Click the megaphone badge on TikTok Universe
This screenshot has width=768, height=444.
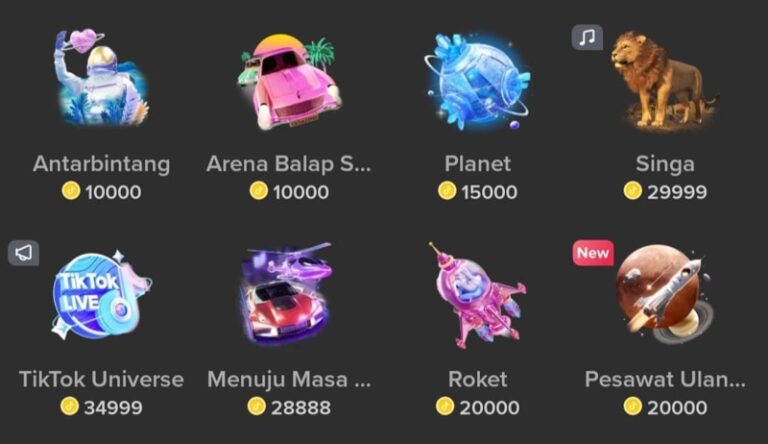(24, 253)
